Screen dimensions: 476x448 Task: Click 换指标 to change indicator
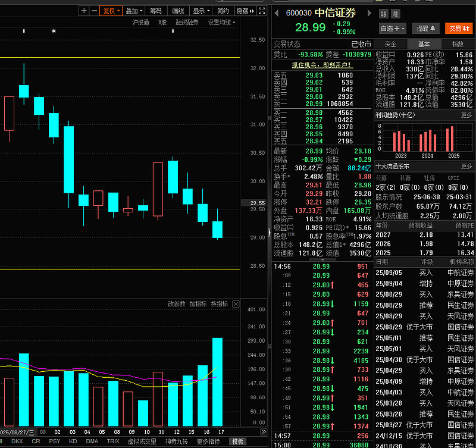[219, 304]
